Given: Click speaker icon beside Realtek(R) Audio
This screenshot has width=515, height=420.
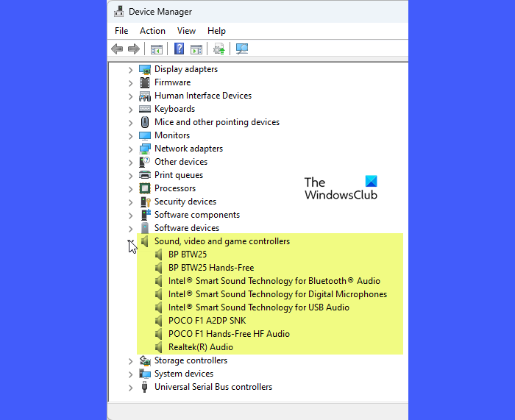Looking at the screenshot, I should click(159, 347).
